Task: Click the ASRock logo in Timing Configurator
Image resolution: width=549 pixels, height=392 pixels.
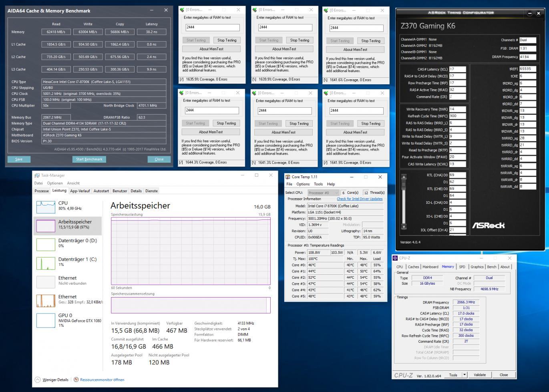Action: pyautogui.click(x=488, y=225)
